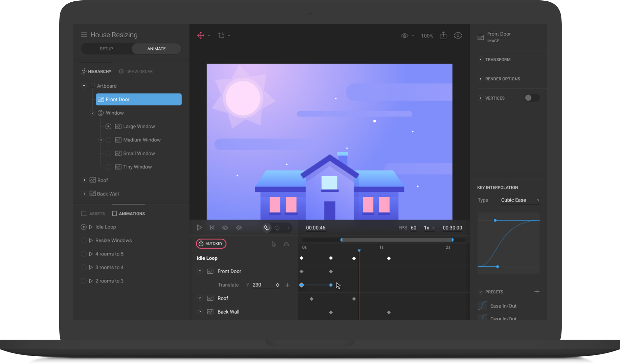Screen dimensions: 620x364
Task: Open the hamburger menu beside House Resizing
Action: (x=84, y=35)
